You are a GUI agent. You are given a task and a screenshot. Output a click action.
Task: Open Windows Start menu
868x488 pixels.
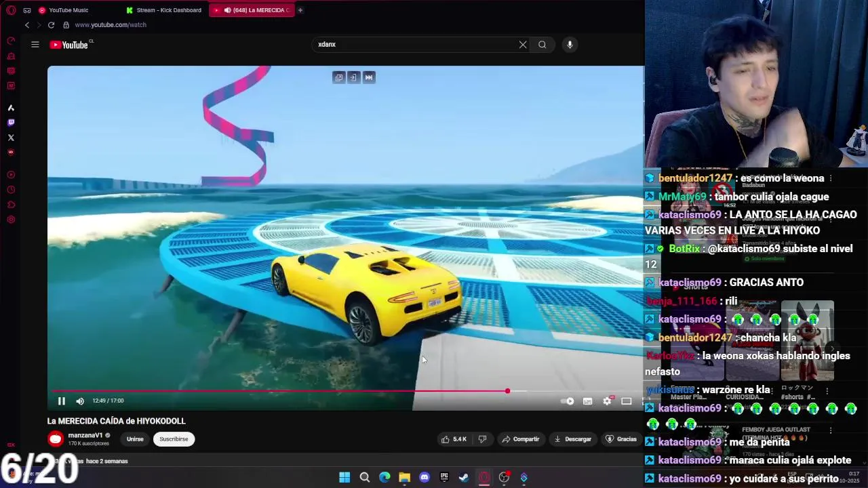click(344, 478)
